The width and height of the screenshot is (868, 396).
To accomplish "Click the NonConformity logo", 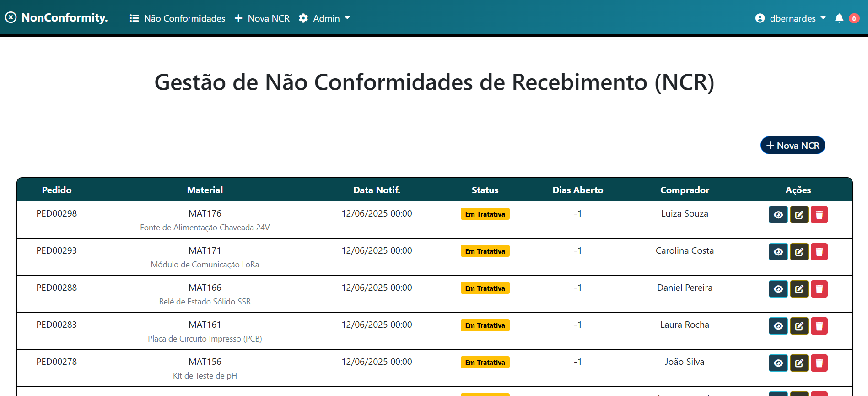I will [x=57, y=18].
